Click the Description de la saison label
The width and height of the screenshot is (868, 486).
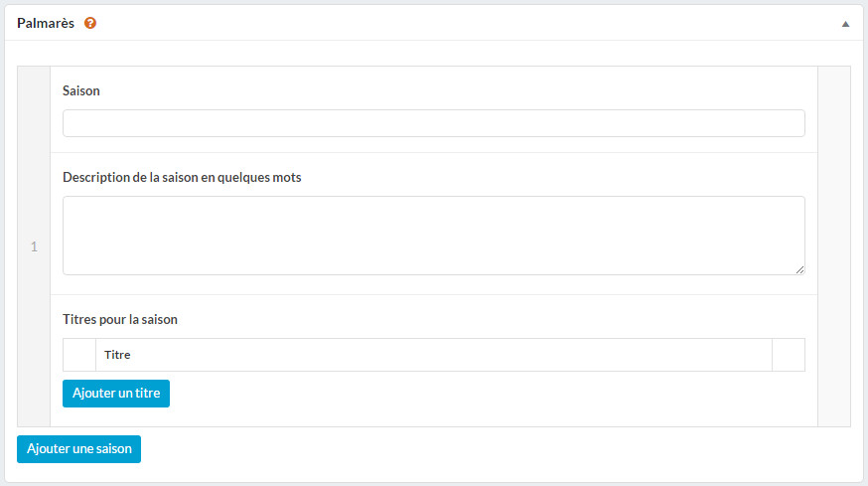pos(182,177)
